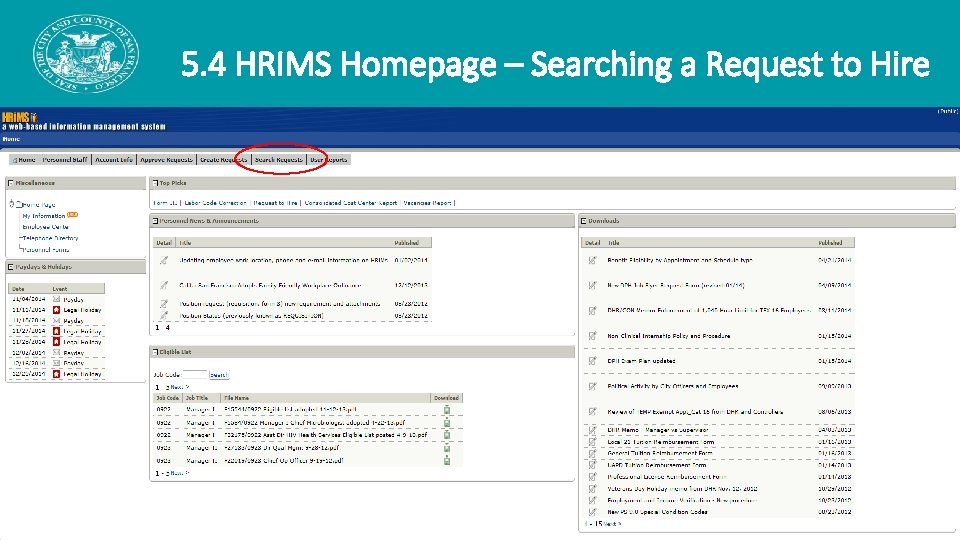Open detail icon for DHR/CON memo on 1,040 hour limit
The height and width of the screenshot is (540, 960).
tap(592, 310)
